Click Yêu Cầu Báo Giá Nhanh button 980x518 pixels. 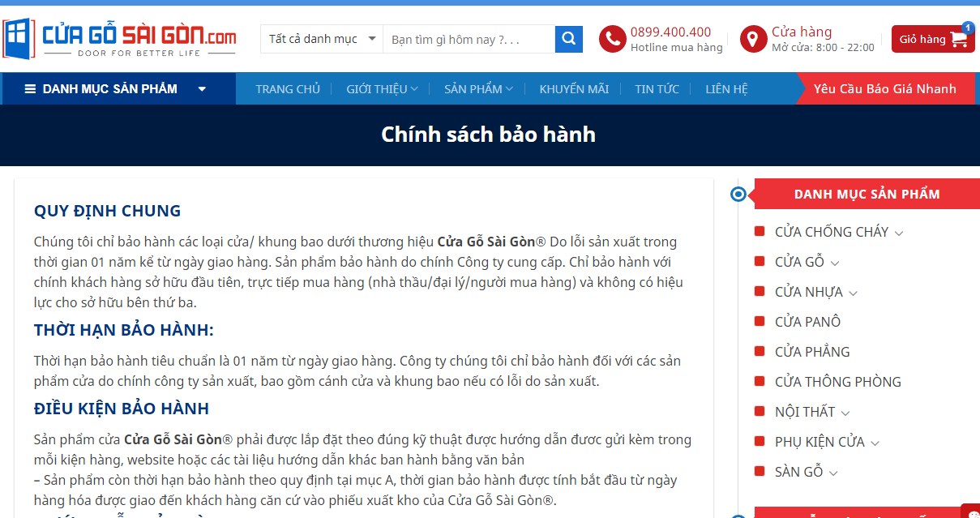tap(885, 89)
